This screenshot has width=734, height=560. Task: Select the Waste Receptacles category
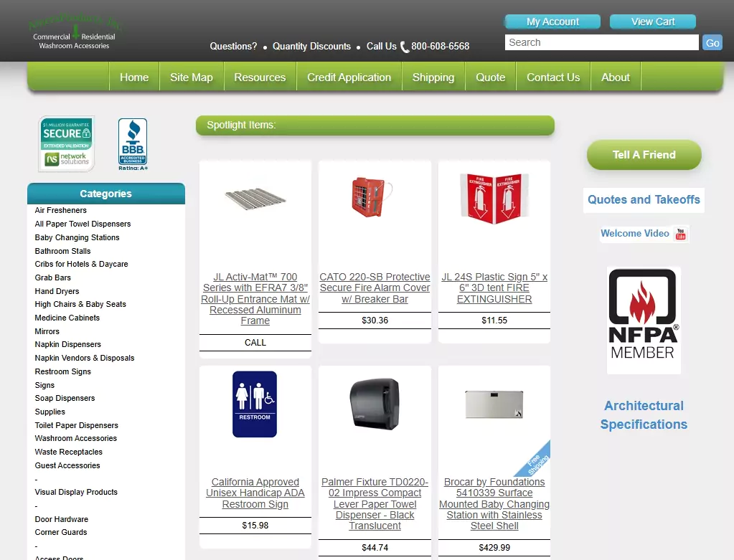pyautogui.click(x=69, y=452)
